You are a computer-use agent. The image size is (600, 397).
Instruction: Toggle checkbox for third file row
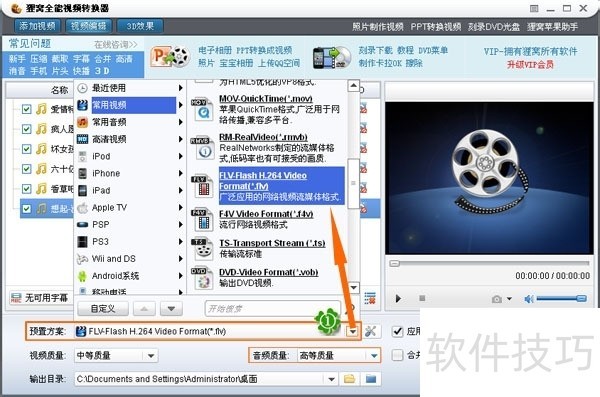(26, 149)
